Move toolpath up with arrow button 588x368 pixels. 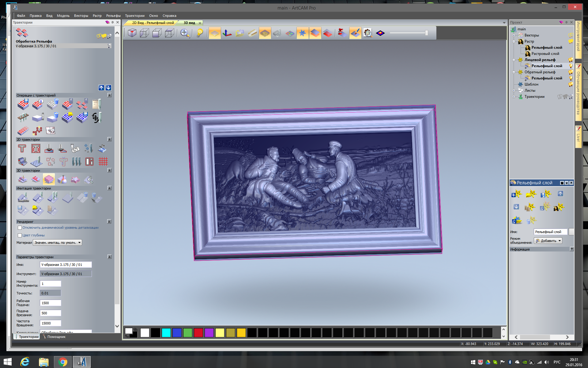(x=101, y=88)
